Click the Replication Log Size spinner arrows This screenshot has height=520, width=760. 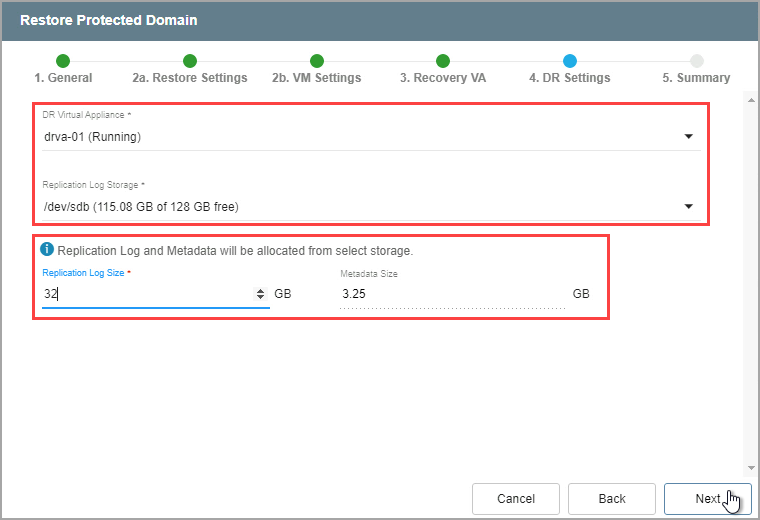click(x=261, y=294)
